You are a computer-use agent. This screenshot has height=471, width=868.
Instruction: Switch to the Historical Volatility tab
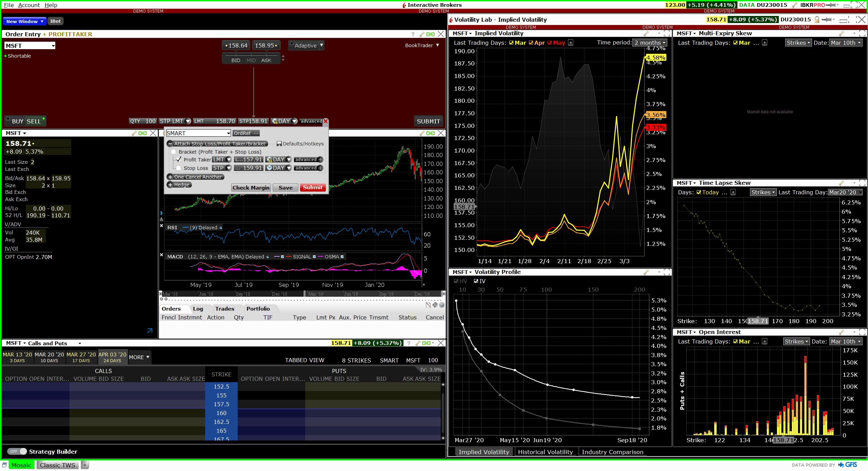tap(546, 452)
